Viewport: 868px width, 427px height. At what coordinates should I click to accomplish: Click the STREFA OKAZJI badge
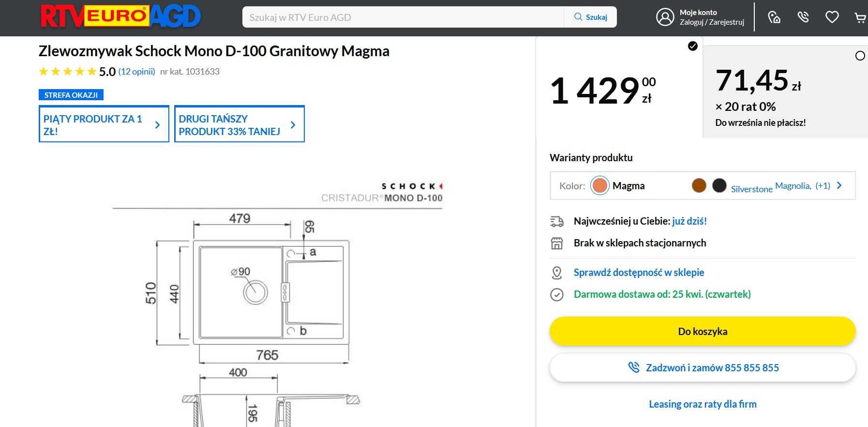[x=71, y=95]
